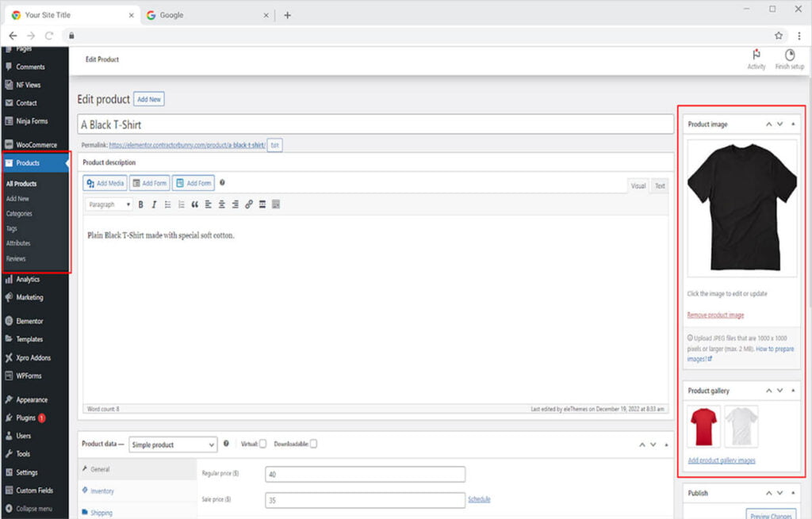The width and height of the screenshot is (812, 519).
Task: Apply italic formatting in the editor toolbar
Action: click(154, 204)
